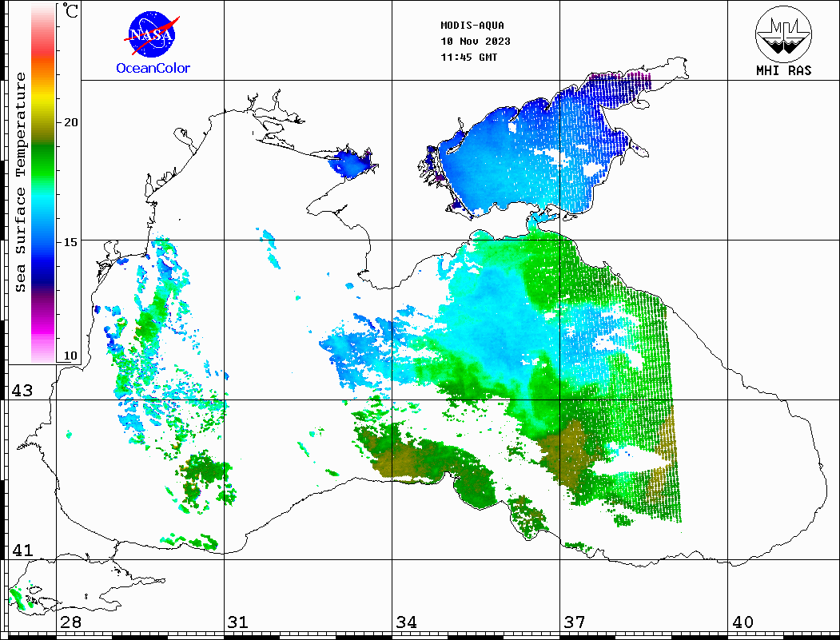The height and width of the screenshot is (640, 840).
Task: Click longitude label "37"
Action: [x=575, y=622]
